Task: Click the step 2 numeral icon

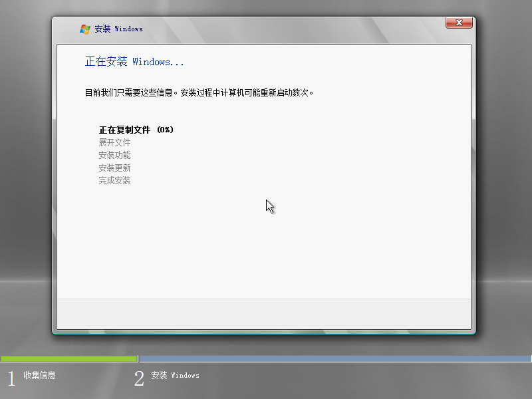Action: pos(139,377)
